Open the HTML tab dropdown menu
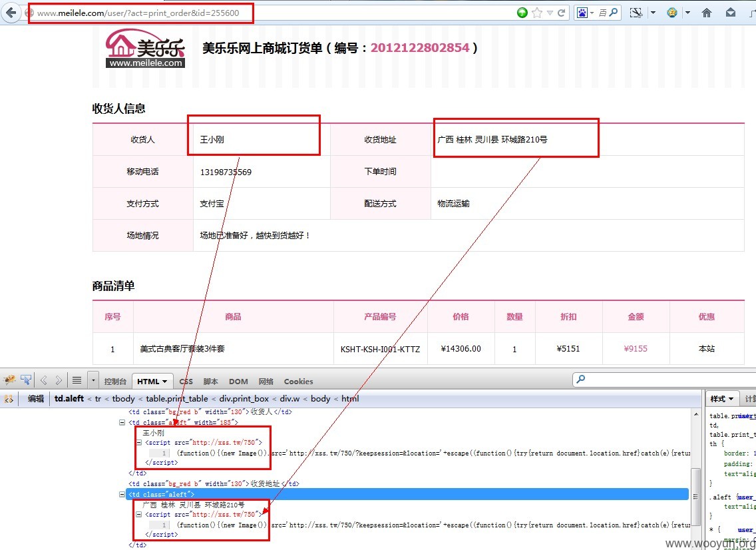This screenshot has width=756, height=550. (x=164, y=382)
